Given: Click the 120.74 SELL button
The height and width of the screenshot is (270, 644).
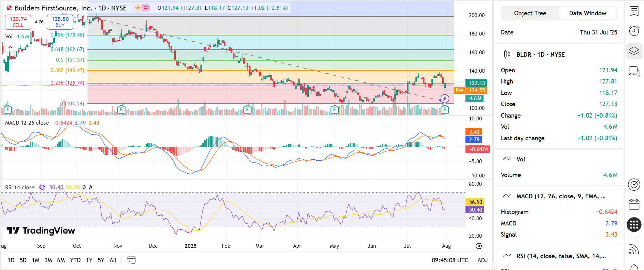Looking at the screenshot, I should [x=18, y=22].
